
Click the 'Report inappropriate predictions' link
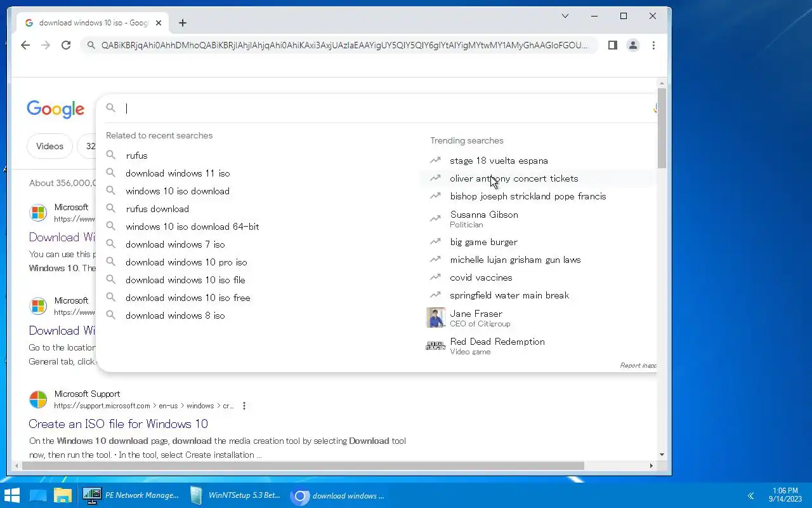[638, 365]
